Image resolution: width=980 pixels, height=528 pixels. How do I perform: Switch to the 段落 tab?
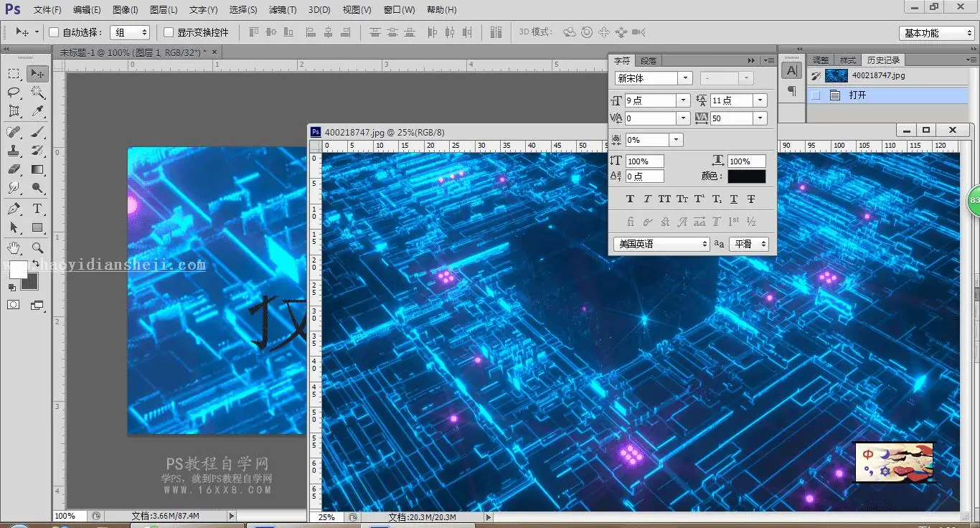point(649,61)
